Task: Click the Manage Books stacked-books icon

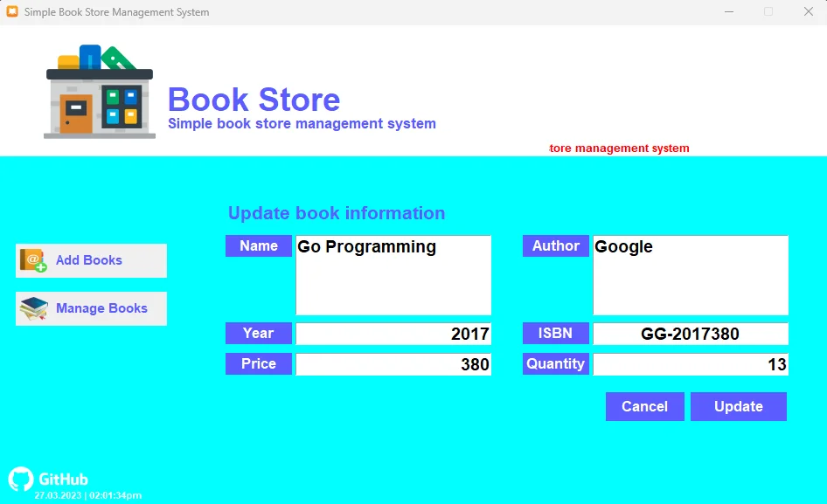Action: point(34,308)
